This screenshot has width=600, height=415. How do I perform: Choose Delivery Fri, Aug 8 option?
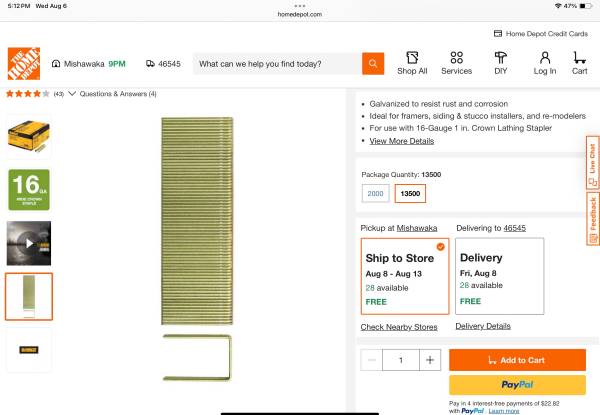coord(499,276)
